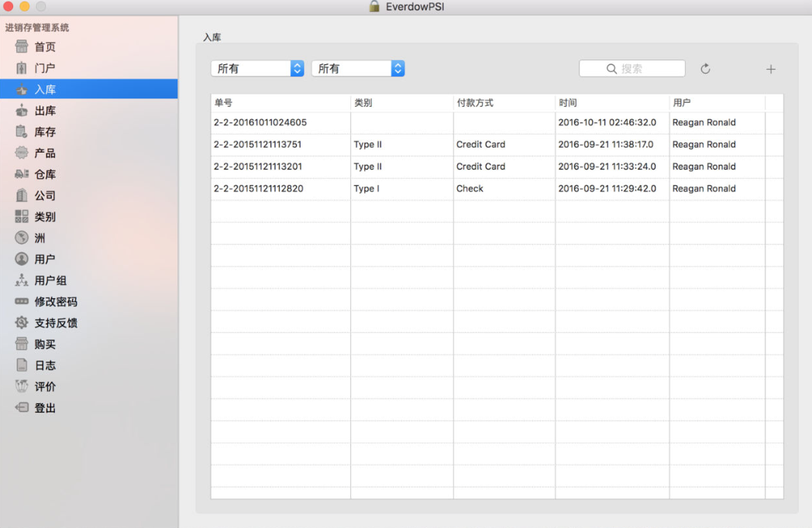
Task: Click timestamp 2016-10-11 02:46:32.0
Action: pos(607,122)
